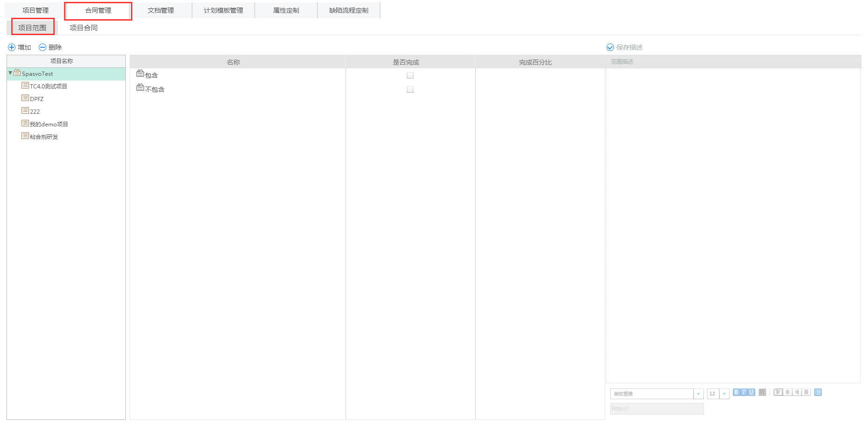The width and height of the screenshot is (868, 424).
Task: Click the 删除 delete button
Action: pyautogui.click(x=51, y=47)
